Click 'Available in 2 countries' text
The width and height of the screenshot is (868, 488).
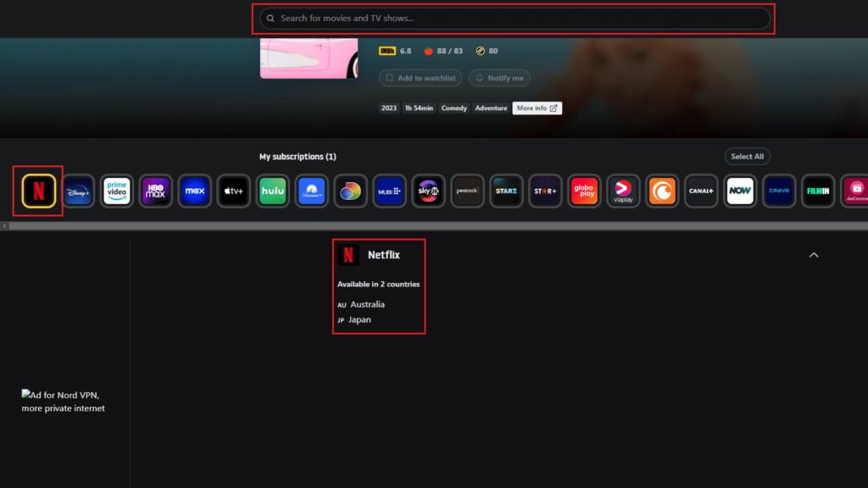pos(379,285)
